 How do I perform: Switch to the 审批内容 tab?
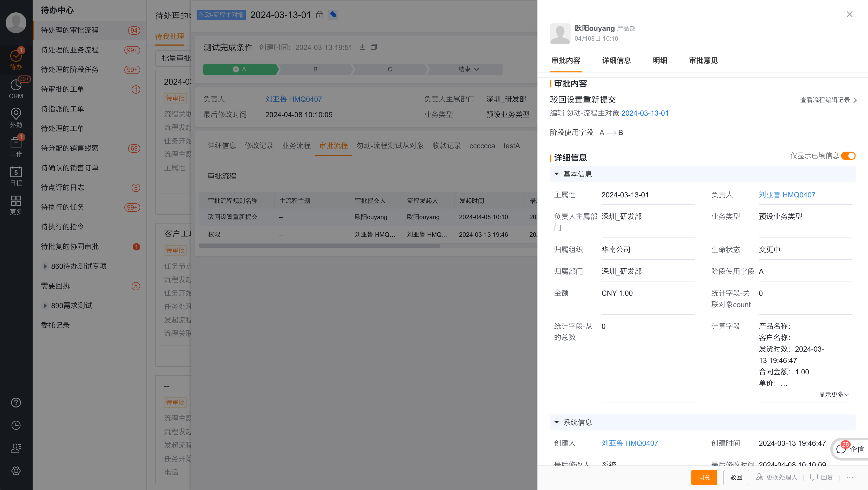(566, 61)
